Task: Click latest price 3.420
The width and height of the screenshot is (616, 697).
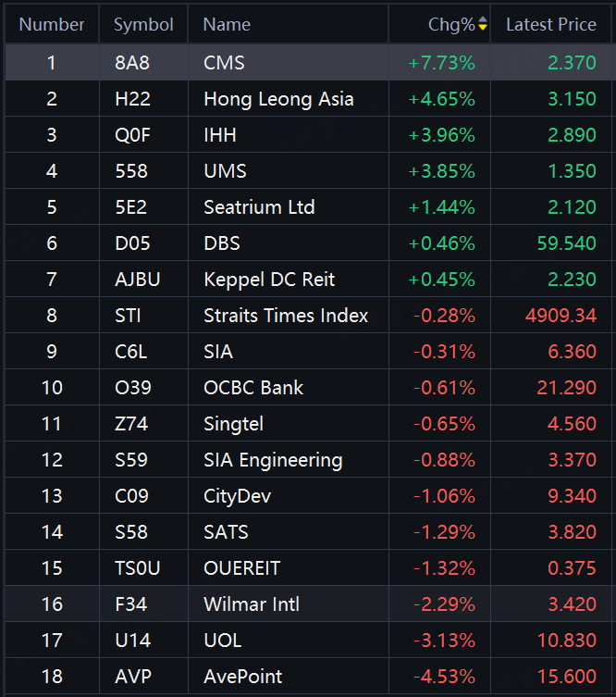Action: click(572, 604)
